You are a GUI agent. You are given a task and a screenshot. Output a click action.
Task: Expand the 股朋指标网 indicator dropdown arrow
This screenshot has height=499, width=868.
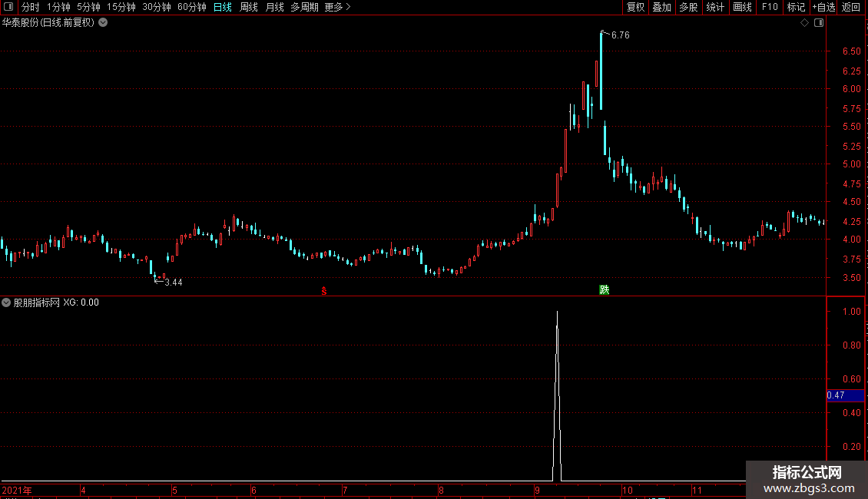click(x=6, y=302)
